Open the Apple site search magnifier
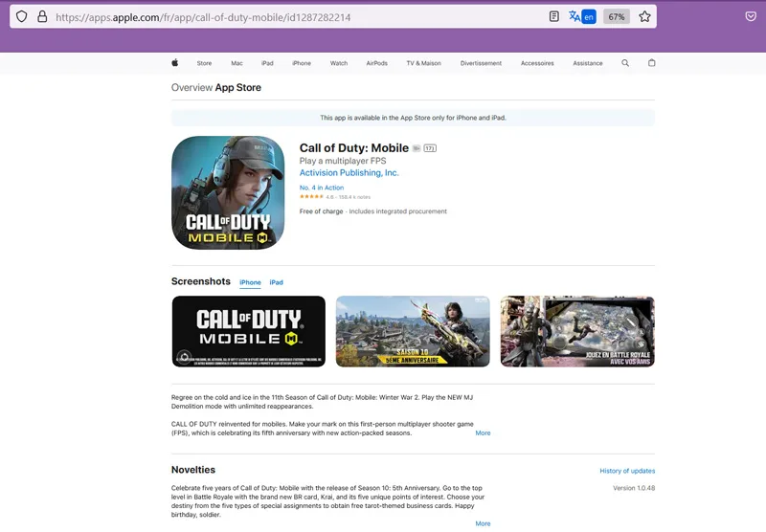Viewport: 766px width, 532px height. pos(625,63)
